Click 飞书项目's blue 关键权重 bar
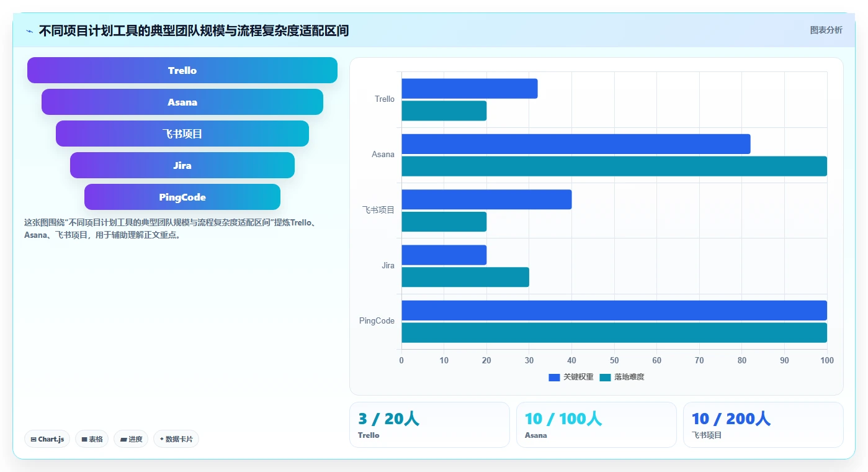 pyautogui.click(x=486, y=199)
